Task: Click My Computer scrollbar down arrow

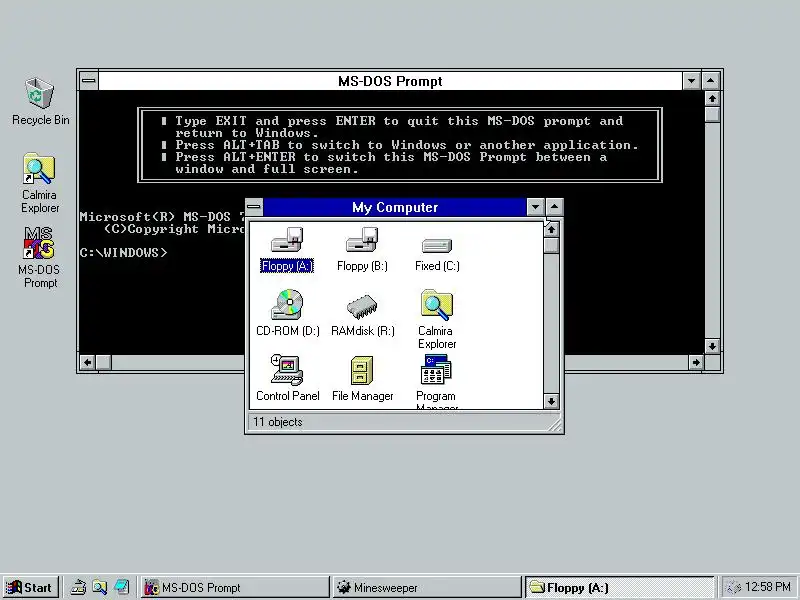Action: 551,401
